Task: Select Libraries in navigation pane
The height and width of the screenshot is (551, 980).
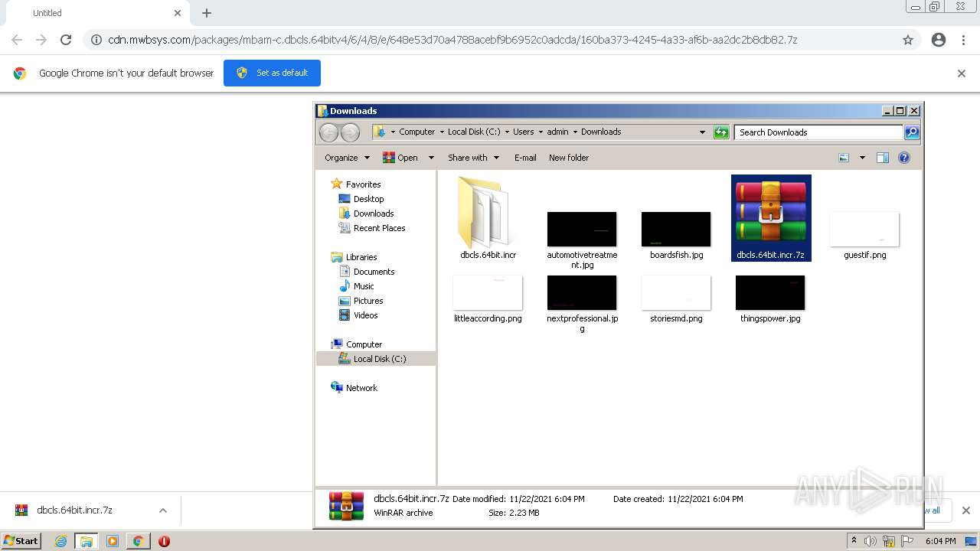Action: point(361,257)
